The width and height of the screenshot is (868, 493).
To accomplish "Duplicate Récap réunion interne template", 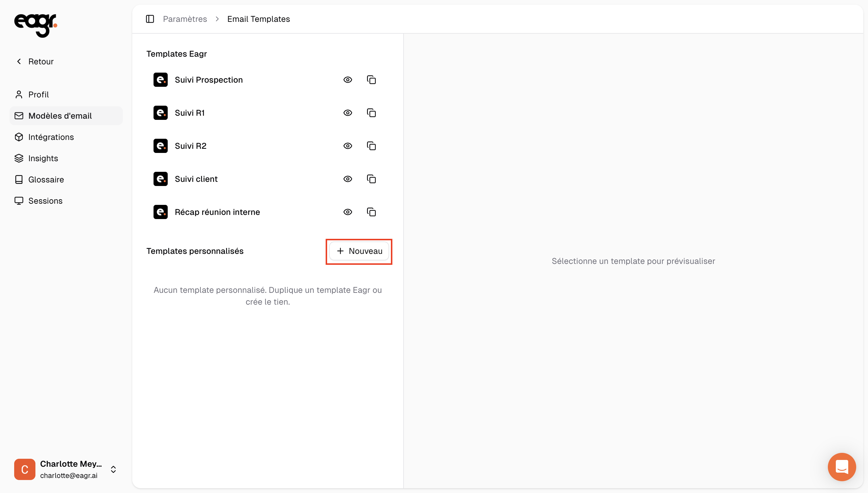I will [x=371, y=212].
